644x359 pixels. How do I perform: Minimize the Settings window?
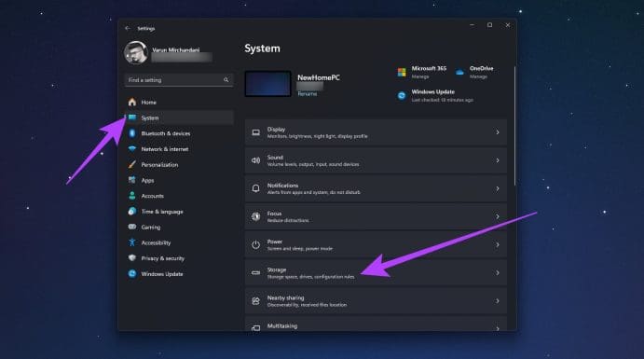click(472, 25)
